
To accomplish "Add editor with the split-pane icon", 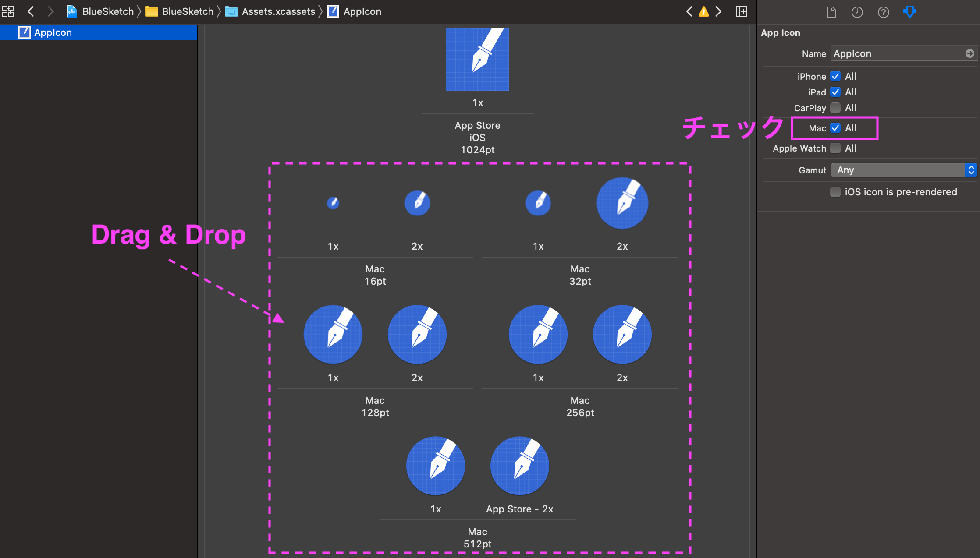I will coord(742,11).
